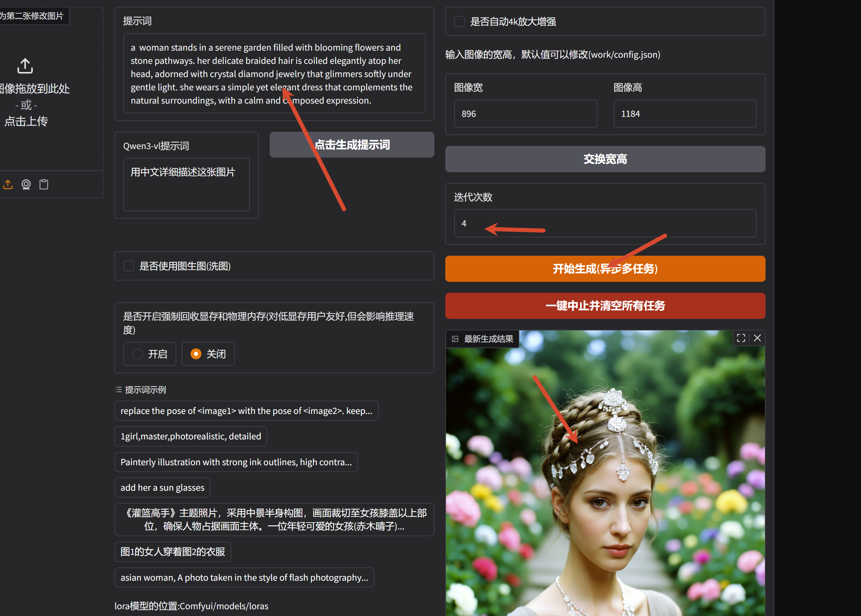Viewport: 861px width, 616px height.
Task: Choose the 'Painterly illustration with strong ink' example
Action: pos(236,462)
